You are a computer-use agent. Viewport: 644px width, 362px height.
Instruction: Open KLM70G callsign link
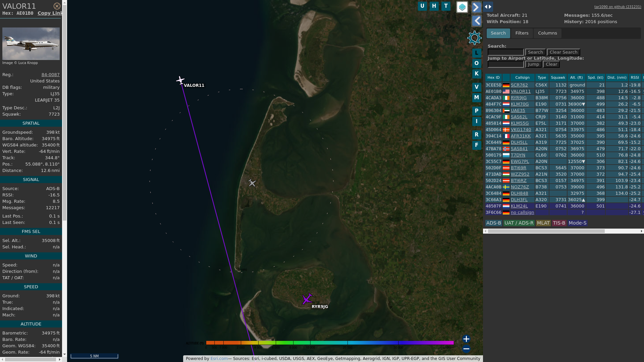520,104
